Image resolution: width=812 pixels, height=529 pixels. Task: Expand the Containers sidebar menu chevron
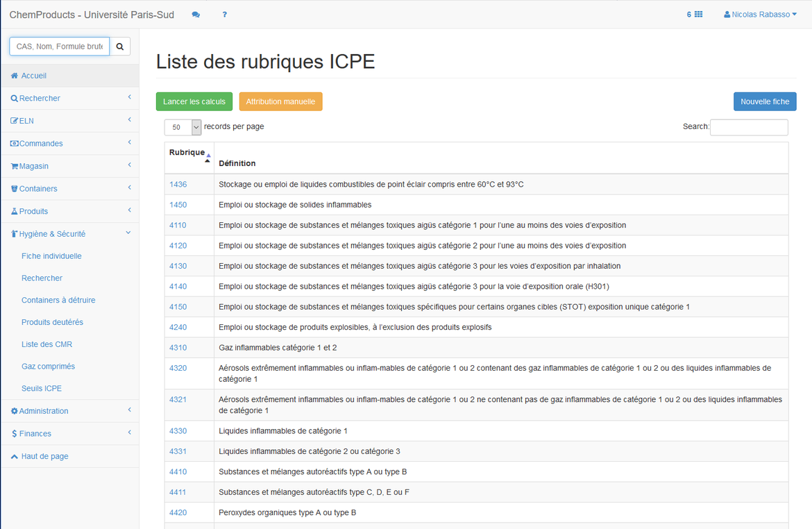coord(130,187)
